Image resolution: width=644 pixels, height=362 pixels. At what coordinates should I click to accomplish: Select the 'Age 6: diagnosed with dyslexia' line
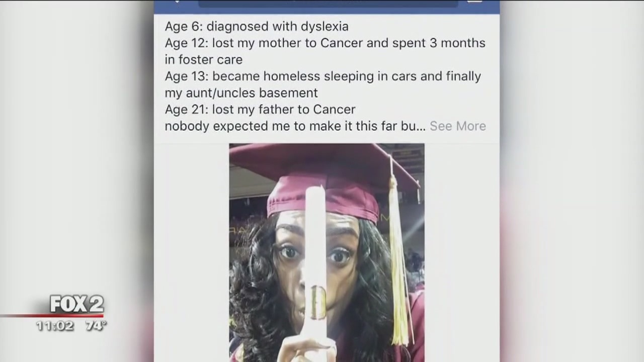pyautogui.click(x=257, y=26)
